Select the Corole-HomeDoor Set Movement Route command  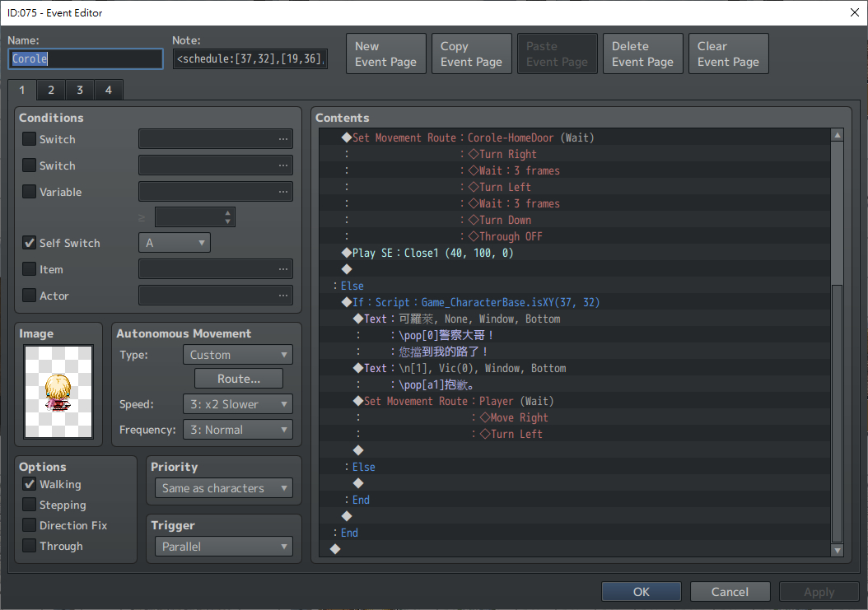coord(574,137)
